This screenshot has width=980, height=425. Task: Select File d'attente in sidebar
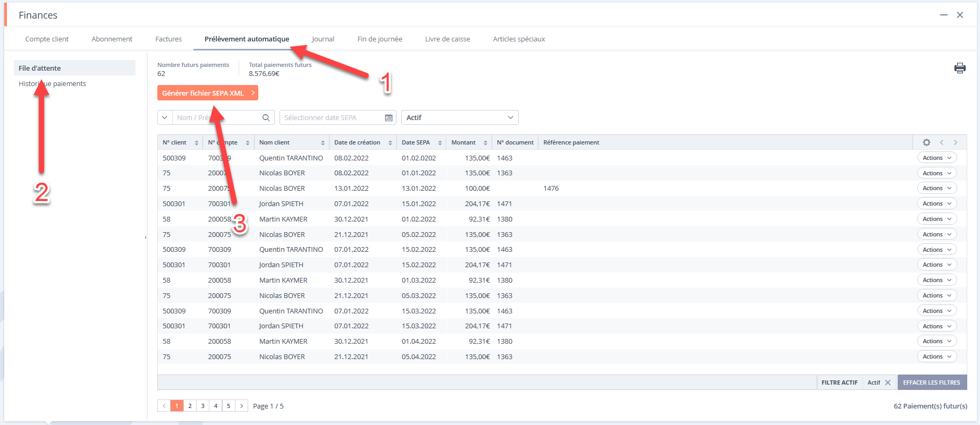point(74,68)
